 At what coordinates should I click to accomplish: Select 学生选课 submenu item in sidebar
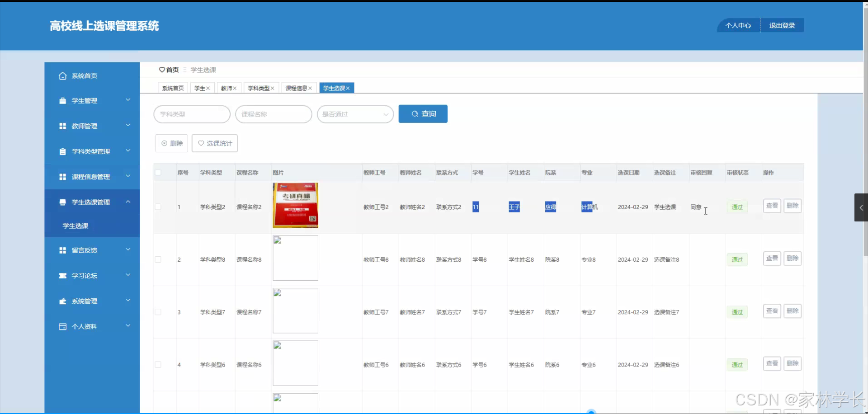pyautogui.click(x=75, y=226)
